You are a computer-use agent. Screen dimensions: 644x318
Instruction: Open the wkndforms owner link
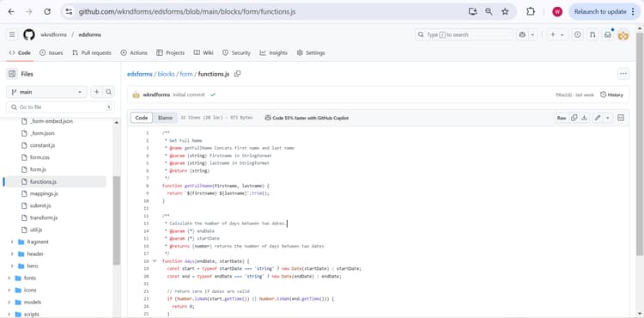(53, 35)
